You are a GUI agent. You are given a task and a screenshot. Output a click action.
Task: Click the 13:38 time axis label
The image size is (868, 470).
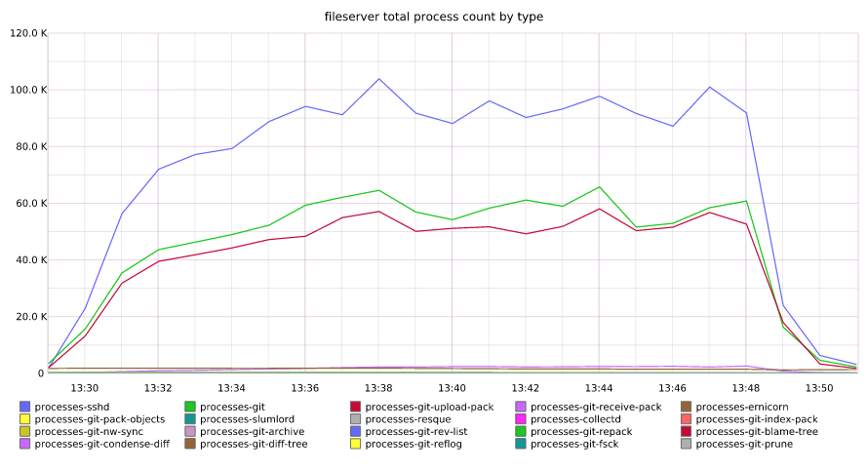tap(378, 388)
